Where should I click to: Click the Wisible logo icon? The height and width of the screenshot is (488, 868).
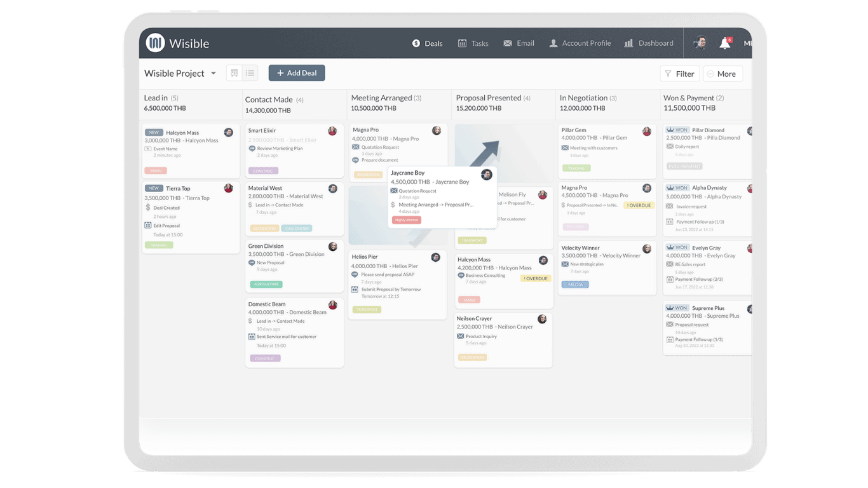[155, 43]
